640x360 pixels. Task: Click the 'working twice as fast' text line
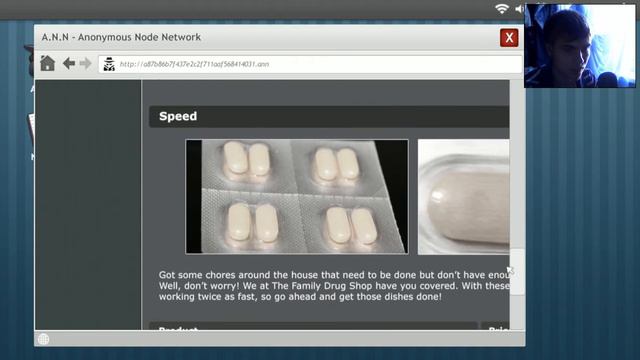pyautogui.click(x=300, y=297)
